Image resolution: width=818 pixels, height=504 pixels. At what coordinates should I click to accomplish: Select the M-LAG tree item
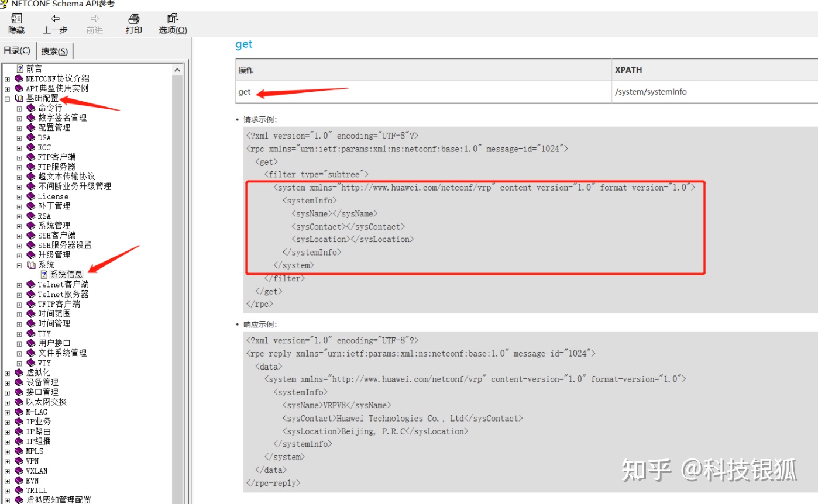coord(37,412)
